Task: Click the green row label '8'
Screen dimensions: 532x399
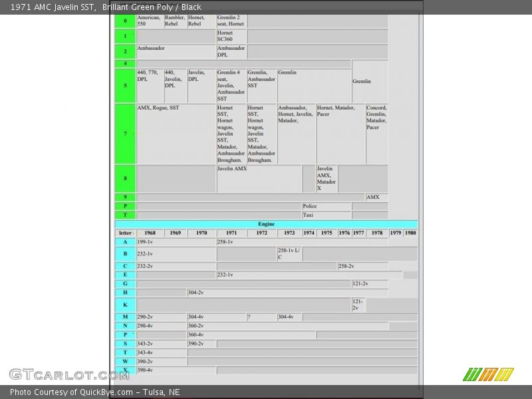Action: tap(125, 179)
